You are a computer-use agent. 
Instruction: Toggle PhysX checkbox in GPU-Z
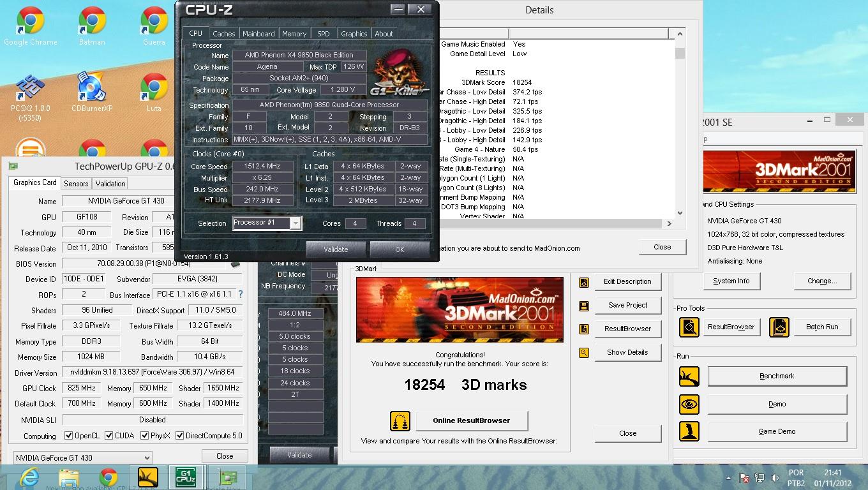(144, 436)
